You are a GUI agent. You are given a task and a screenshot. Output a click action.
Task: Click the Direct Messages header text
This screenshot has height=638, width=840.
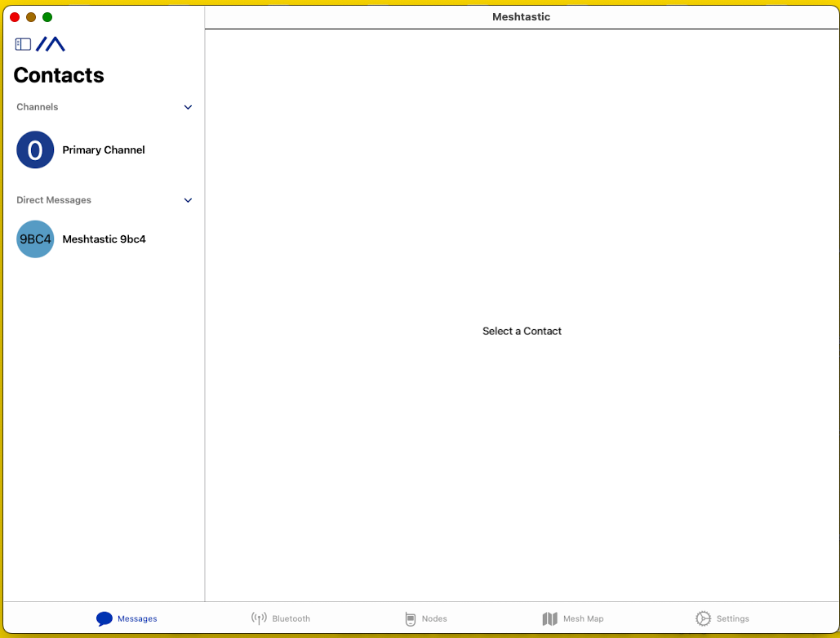tap(54, 200)
